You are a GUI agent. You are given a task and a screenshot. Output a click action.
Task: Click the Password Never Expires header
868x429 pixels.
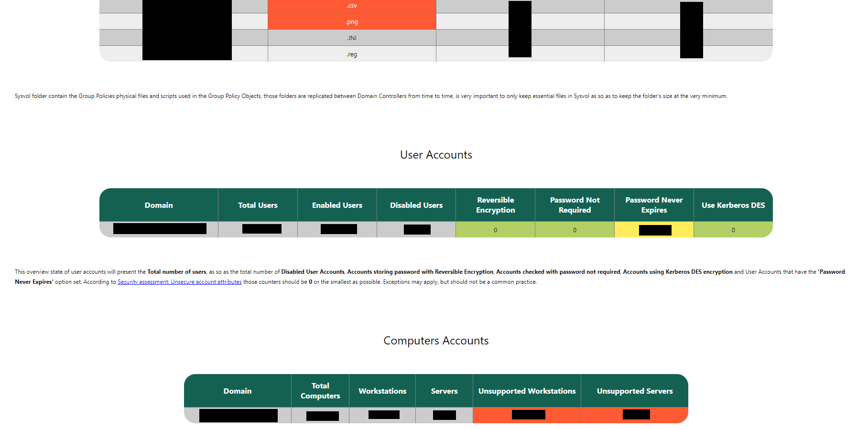654,205
